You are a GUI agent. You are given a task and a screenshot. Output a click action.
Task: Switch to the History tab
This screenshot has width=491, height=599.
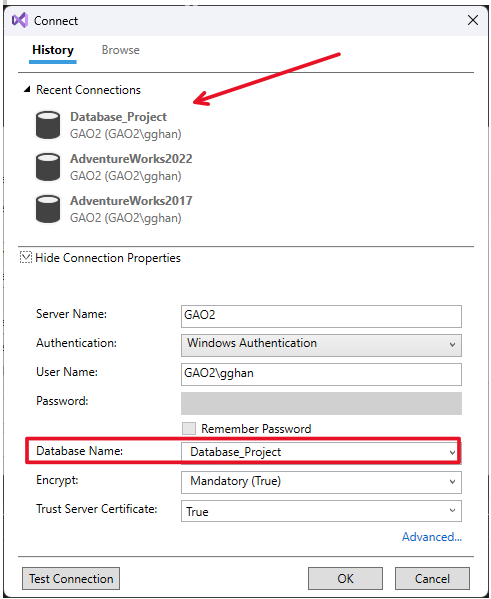tap(53, 50)
